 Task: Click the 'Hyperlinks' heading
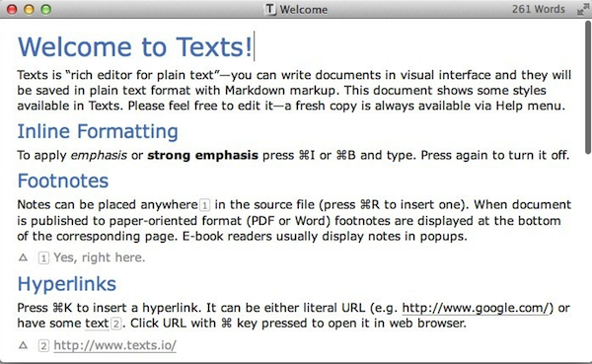tap(67, 284)
